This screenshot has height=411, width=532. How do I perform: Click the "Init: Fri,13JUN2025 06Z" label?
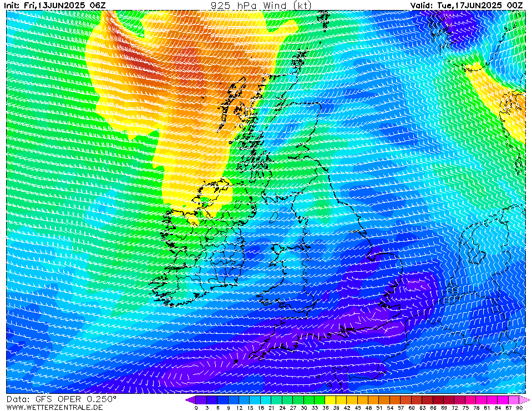[x=54, y=6]
